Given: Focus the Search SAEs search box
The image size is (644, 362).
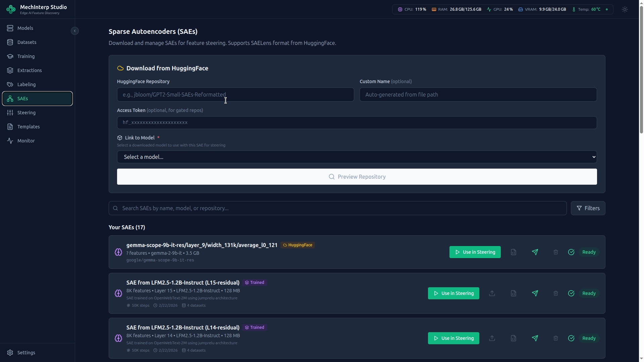Looking at the screenshot, I should [x=337, y=208].
